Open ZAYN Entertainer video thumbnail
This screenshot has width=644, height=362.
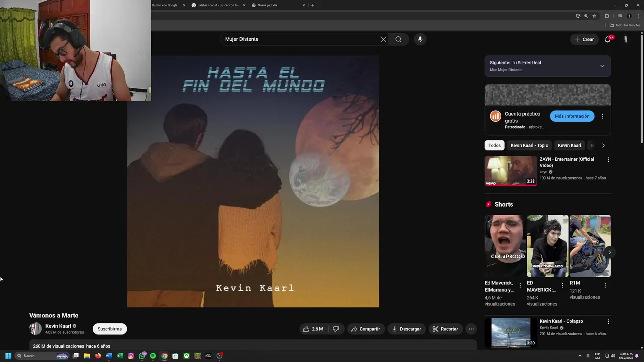click(511, 171)
